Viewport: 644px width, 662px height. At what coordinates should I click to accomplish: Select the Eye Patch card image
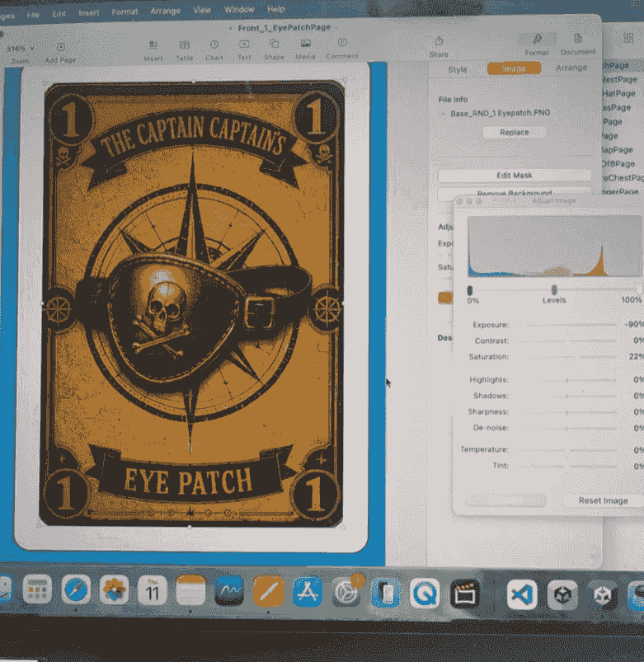click(x=192, y=304)
